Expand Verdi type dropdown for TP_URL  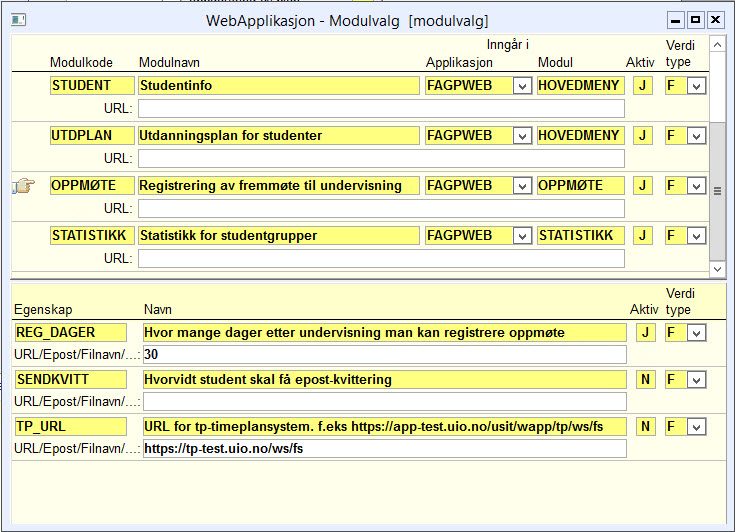(x=697, y=427)
